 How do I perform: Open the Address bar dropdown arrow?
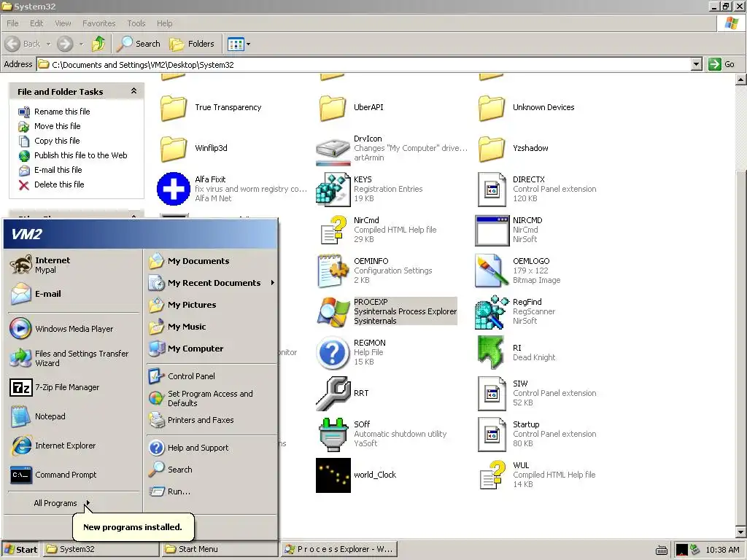coord(697,64)
